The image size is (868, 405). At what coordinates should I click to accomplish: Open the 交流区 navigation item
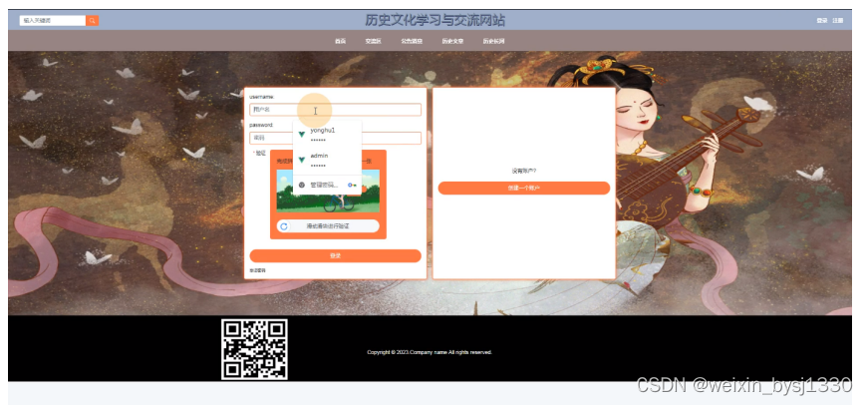(373, 41)
